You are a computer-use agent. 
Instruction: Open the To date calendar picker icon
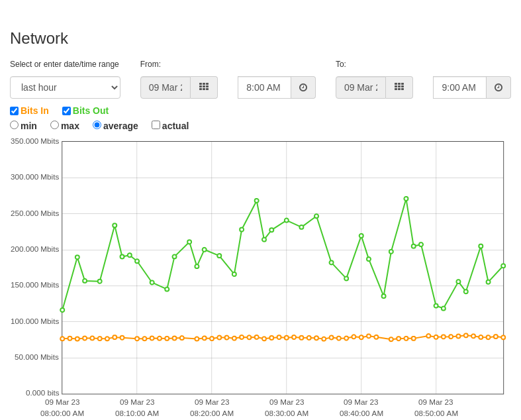[399, 87]
